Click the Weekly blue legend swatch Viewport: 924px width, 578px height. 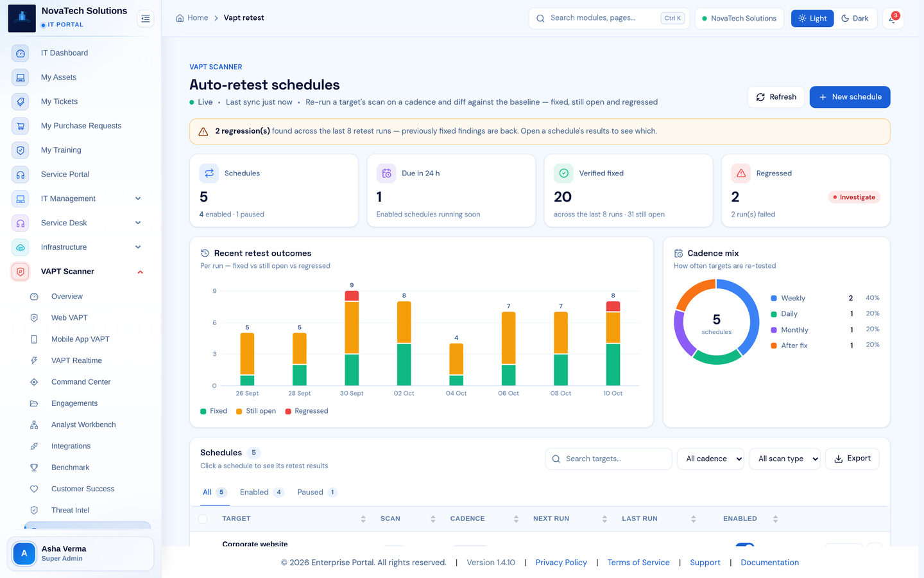774,299
